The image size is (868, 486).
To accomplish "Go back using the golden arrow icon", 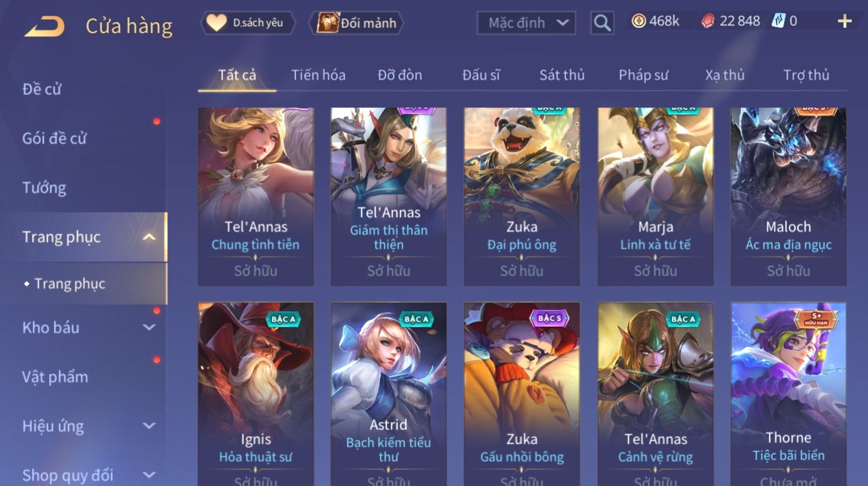I will (x=44, y=27).
